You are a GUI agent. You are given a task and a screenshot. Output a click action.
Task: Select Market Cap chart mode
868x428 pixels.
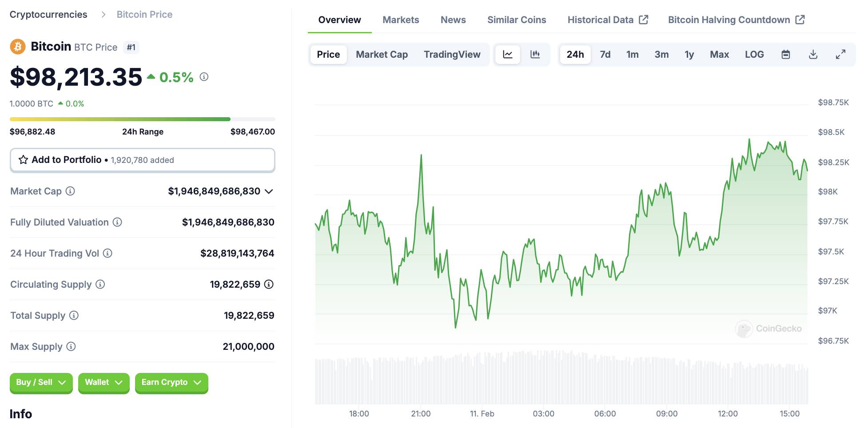point(382,55)
